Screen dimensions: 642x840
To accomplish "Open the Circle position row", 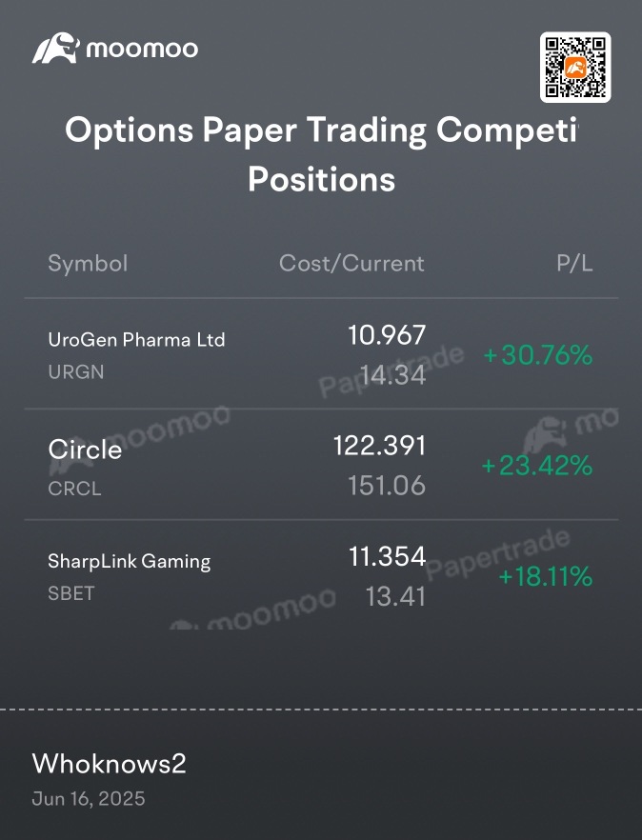I will click(x=322, y=464).
